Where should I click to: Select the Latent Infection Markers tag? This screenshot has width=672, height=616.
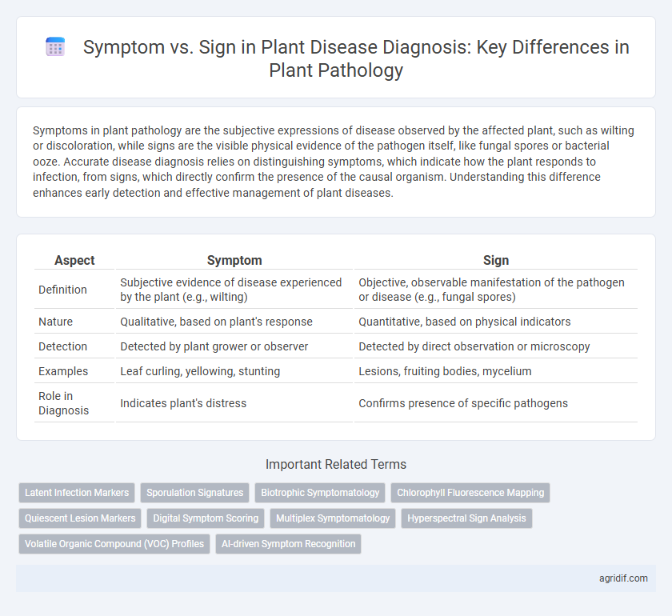coord(76,493)
